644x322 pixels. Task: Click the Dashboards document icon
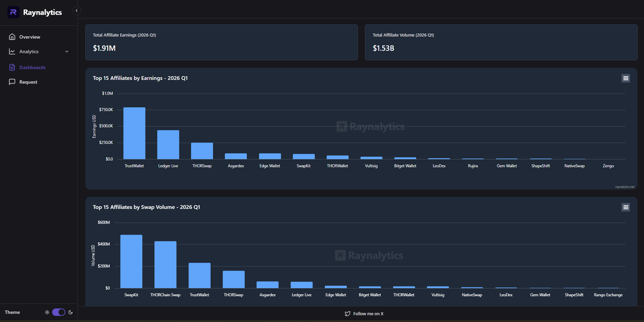12,68
